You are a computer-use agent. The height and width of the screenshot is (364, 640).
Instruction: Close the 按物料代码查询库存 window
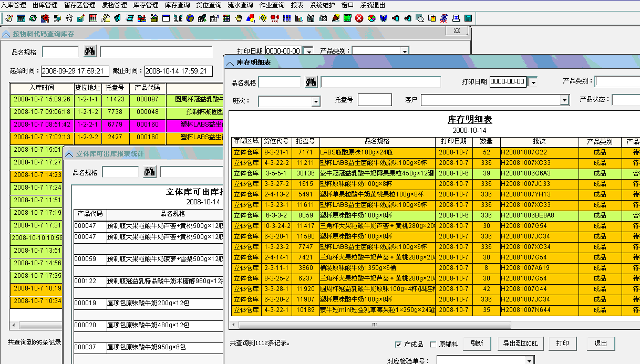[456, 31]
